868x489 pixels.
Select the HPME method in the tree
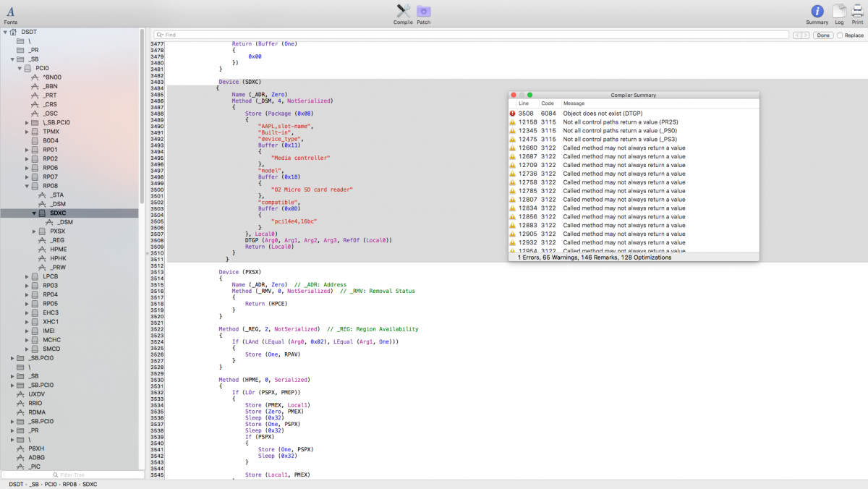tap(58, 250)
